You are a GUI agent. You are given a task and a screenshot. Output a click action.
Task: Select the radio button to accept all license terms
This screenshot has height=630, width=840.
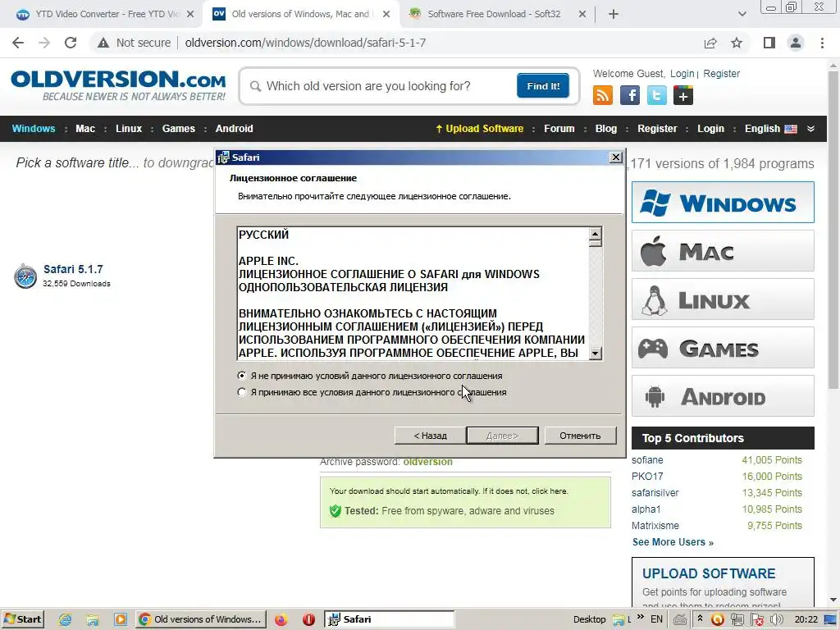pyautogui.click(x=242, y=392)
